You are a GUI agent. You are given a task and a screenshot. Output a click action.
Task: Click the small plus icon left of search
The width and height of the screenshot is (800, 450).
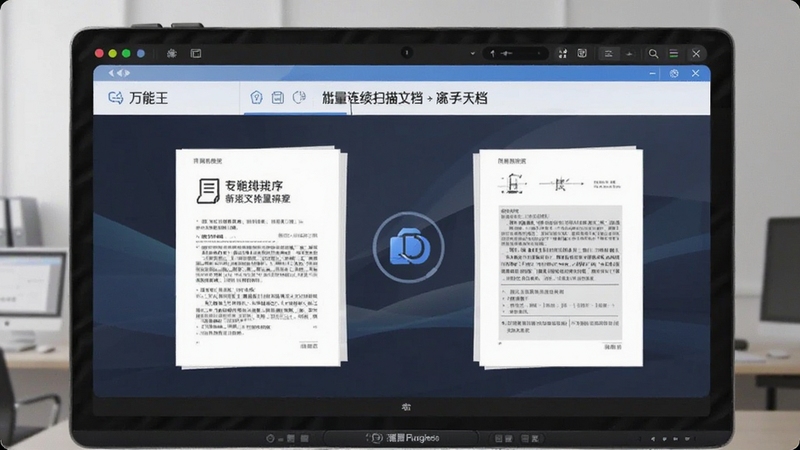(x=629, y=54)
